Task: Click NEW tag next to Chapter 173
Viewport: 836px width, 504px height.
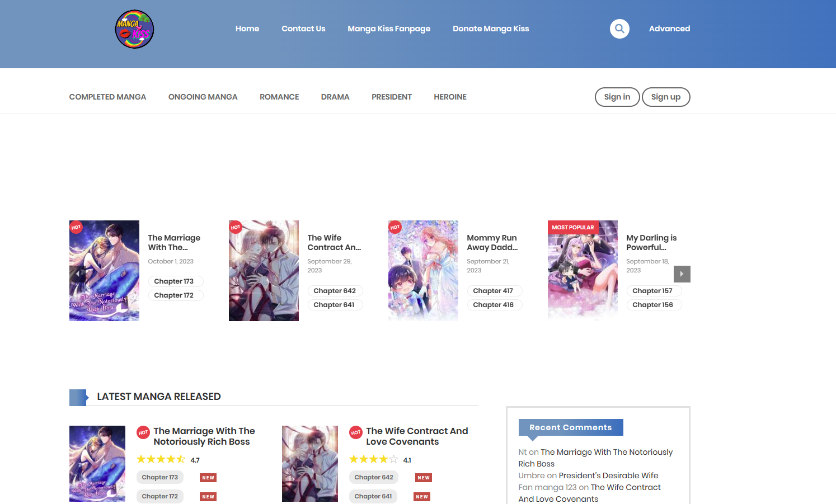Action: pos(208,478)
